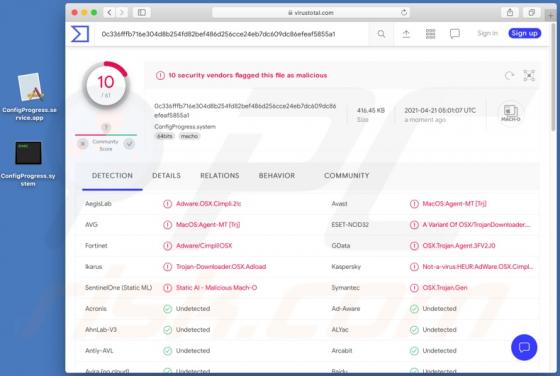
Task: Click the Sign up button
Action: [524, 33]
